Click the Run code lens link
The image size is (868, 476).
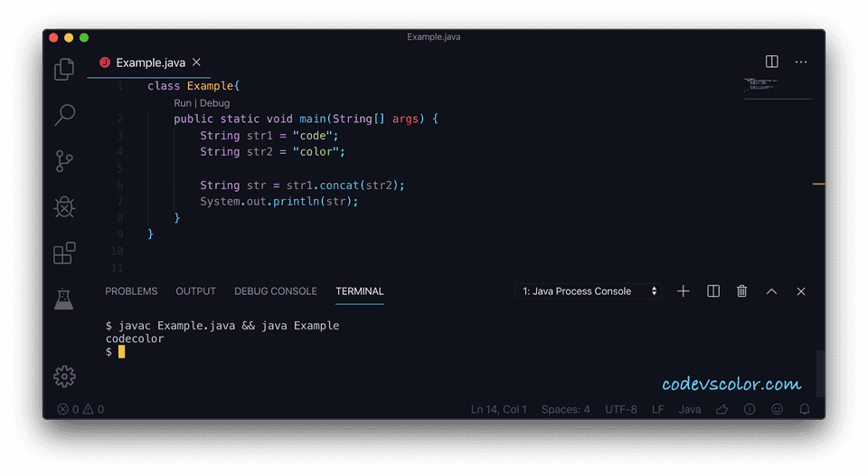(182, 103)
